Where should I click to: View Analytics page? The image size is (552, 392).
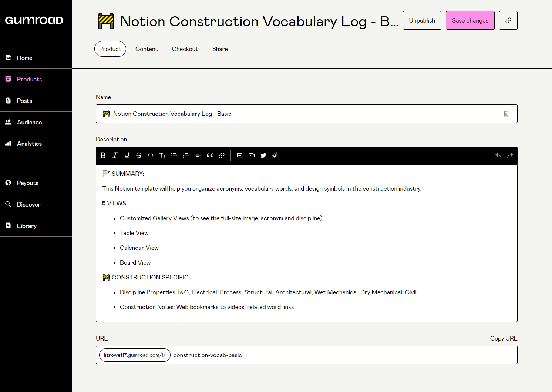coord(36,144)
